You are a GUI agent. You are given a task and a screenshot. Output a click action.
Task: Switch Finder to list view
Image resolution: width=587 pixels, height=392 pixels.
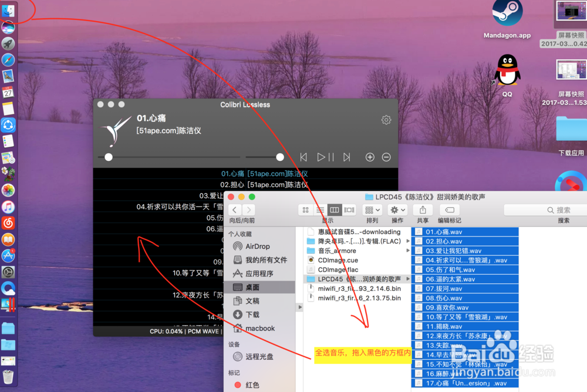click(x=320, y=209)
